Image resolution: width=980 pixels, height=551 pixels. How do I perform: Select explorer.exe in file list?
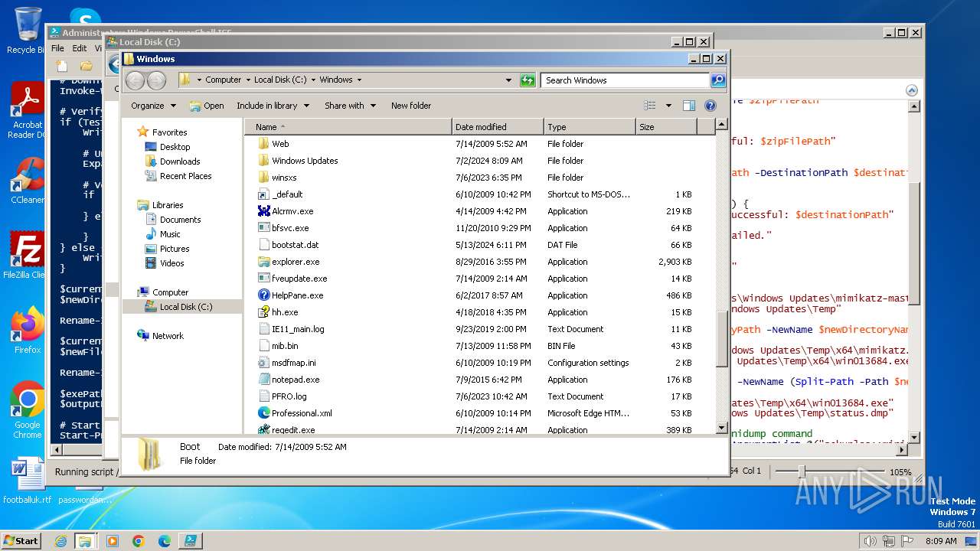[x=289, y=262]
